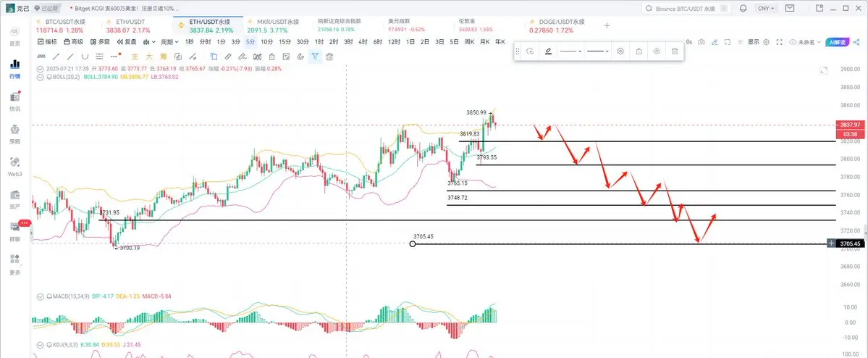
Task: Click the Binance BTC/USDT search field
Action: [x=686, y=9]
